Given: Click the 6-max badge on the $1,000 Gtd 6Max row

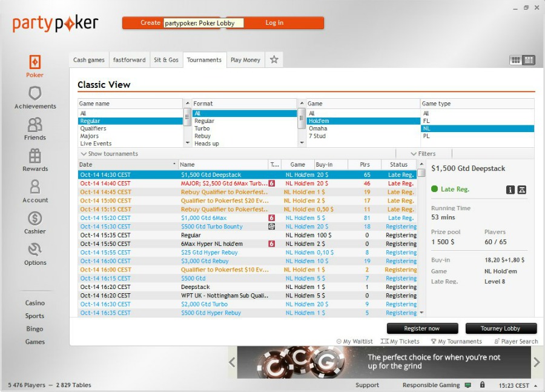Looking at the screenshot, I should 271,218.
